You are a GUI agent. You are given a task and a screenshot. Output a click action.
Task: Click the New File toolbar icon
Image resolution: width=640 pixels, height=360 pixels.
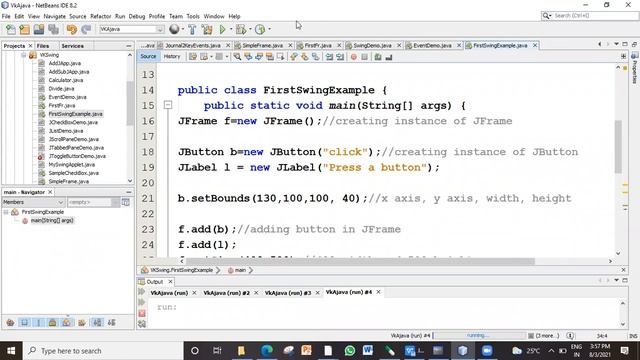click(x=11, y=29)
